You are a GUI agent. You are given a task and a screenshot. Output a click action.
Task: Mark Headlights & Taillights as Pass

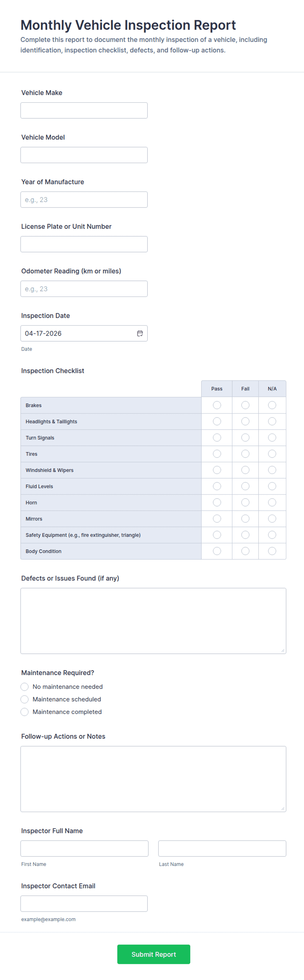pyautogui.click(x=217, y=422)
